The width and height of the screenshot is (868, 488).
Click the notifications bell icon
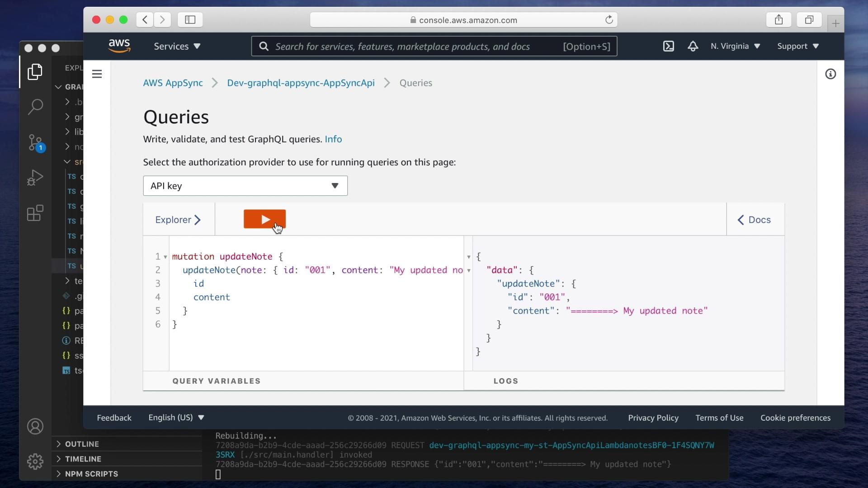pyautogui.click(x=693, y=47)
